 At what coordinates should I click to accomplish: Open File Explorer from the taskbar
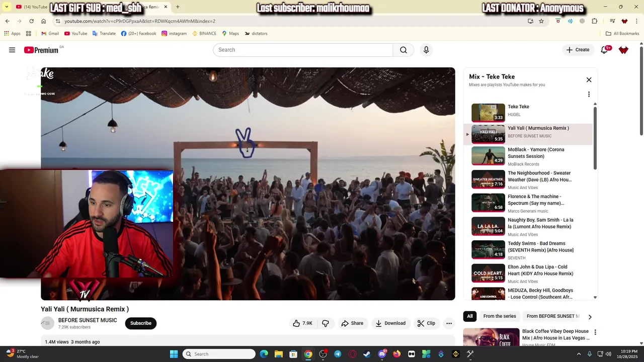[279, 354]
